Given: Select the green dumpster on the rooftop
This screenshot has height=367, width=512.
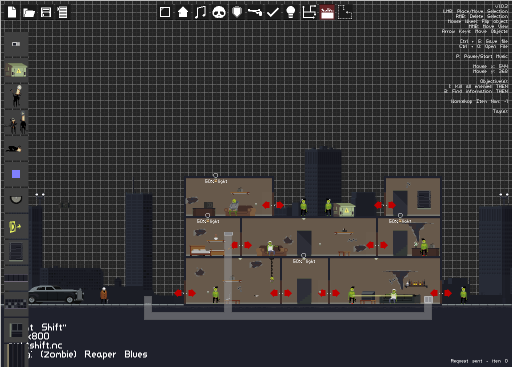Looking at the screenshot, I should [344, 210].
